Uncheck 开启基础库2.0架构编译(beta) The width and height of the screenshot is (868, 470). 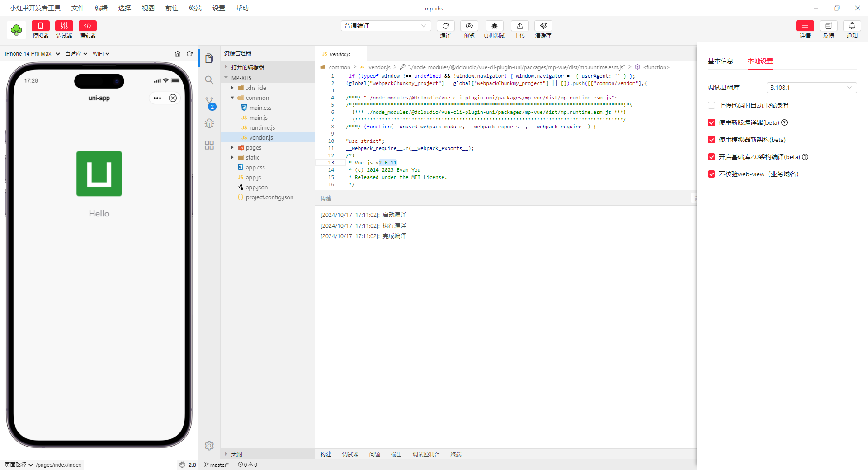coord(712,157)
